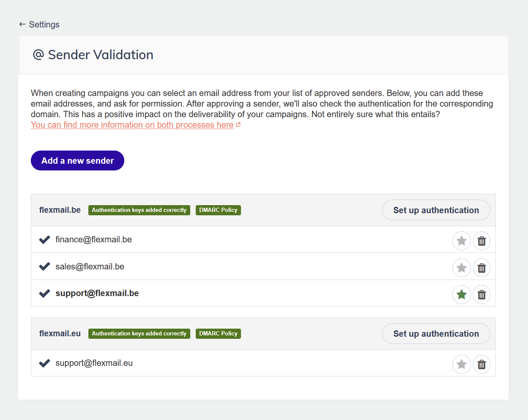The height and width of the screenshot is (420, 528).
Task: Select the finance@flexmail.be address text
Action: pos(93,239)
